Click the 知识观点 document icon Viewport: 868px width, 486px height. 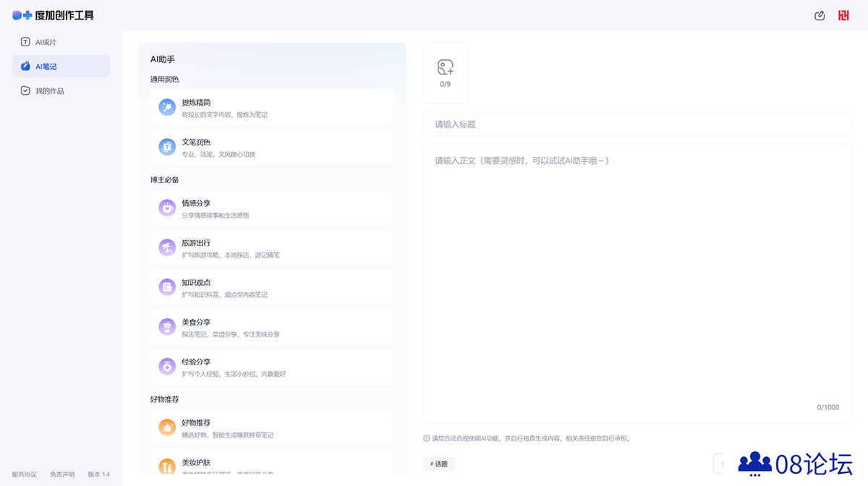(167, 288)
